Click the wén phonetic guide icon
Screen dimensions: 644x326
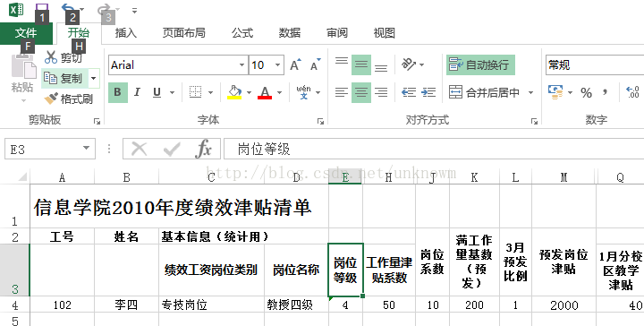[x=304, y=92]
